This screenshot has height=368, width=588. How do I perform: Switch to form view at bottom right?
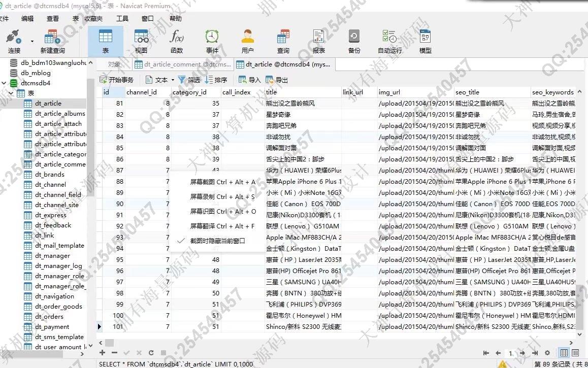[575, 353]
